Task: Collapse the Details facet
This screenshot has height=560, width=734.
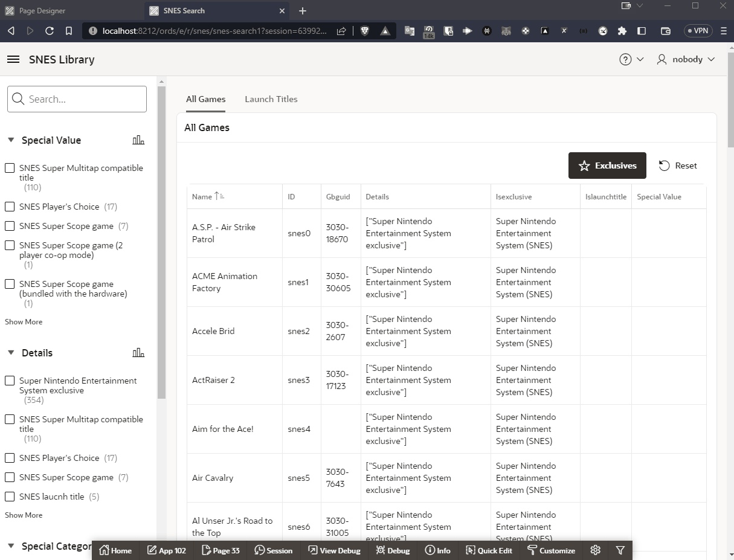Action: (11, 353)
